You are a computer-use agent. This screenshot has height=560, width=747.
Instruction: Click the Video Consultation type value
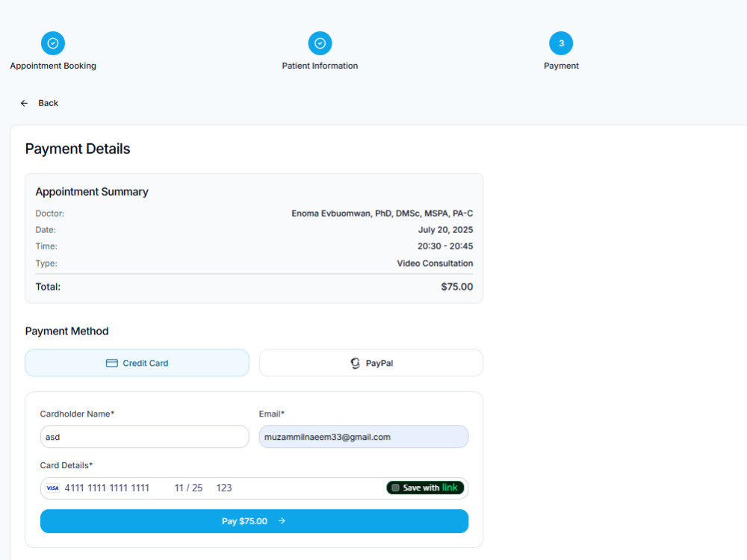435,264
